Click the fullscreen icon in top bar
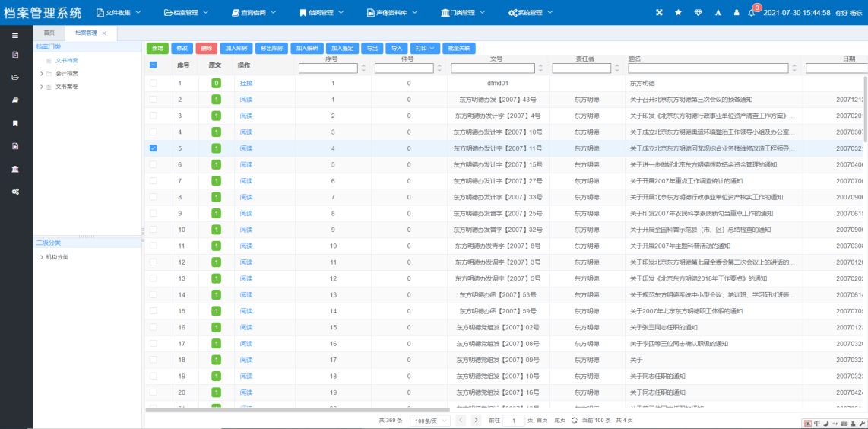This screenshot has height=429, width=868. (x=659, y=13)
